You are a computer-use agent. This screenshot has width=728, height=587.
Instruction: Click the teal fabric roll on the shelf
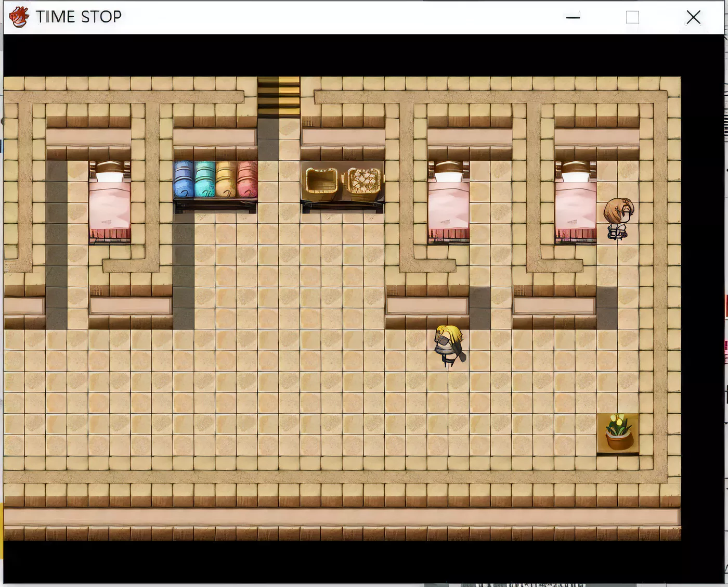tap(205, 180)
